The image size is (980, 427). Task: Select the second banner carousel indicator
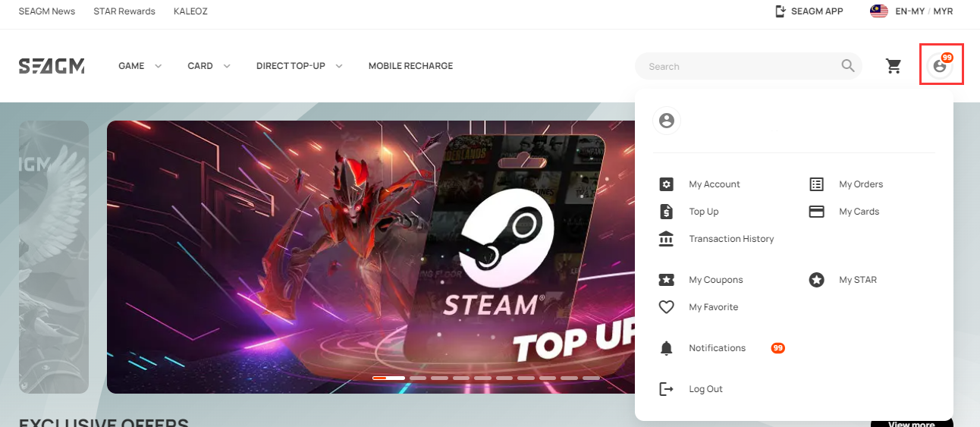(418, 378)
